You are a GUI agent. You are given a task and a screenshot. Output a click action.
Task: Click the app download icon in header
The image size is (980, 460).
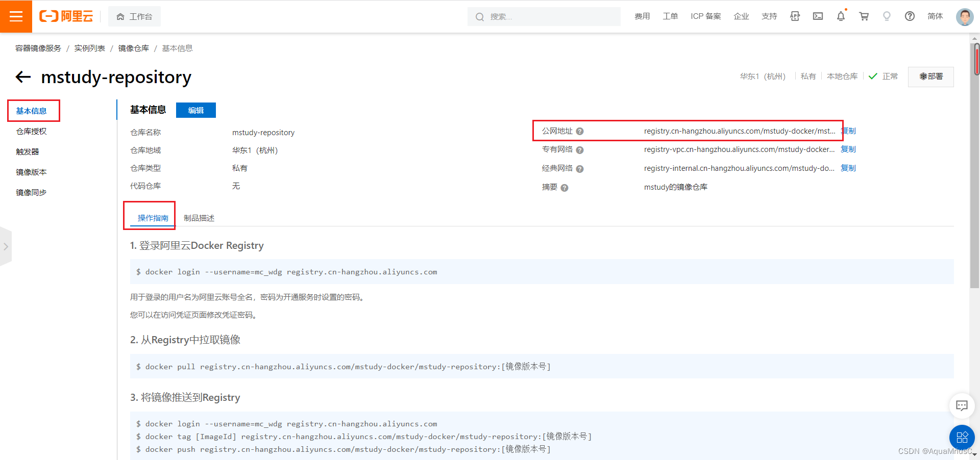(795, 16)
